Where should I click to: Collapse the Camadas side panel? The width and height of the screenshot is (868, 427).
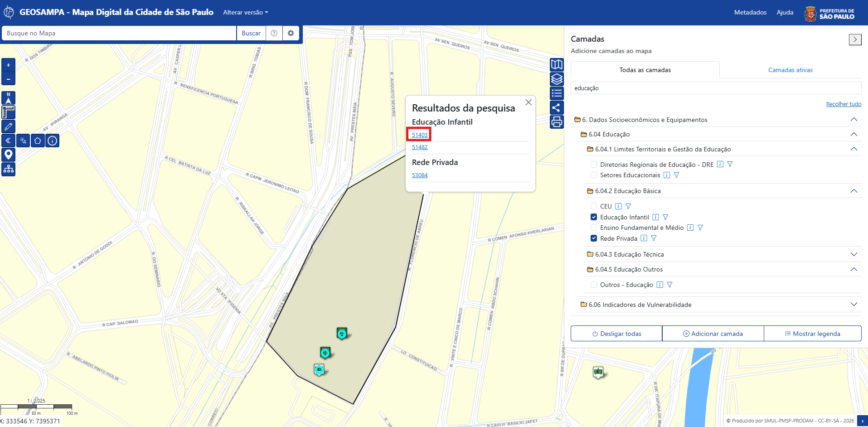[x=855, y=39]
